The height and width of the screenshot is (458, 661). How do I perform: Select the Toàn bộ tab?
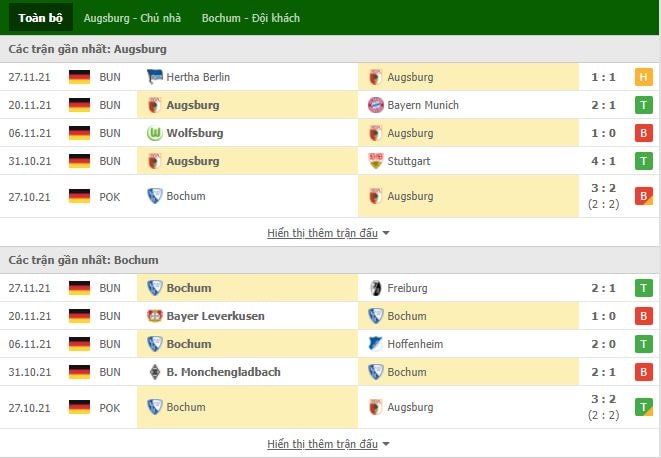[40, 18]
